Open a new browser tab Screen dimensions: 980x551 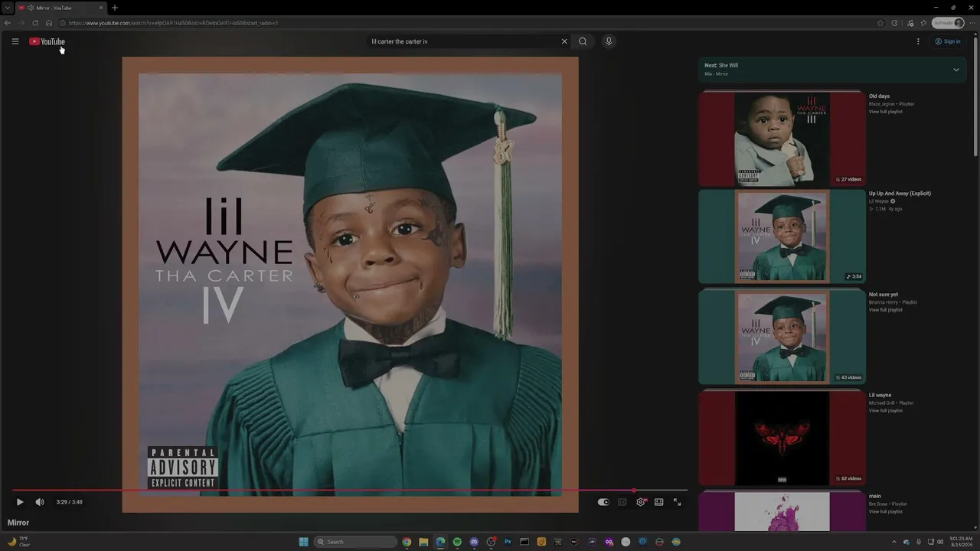click(x=115, y=8)
